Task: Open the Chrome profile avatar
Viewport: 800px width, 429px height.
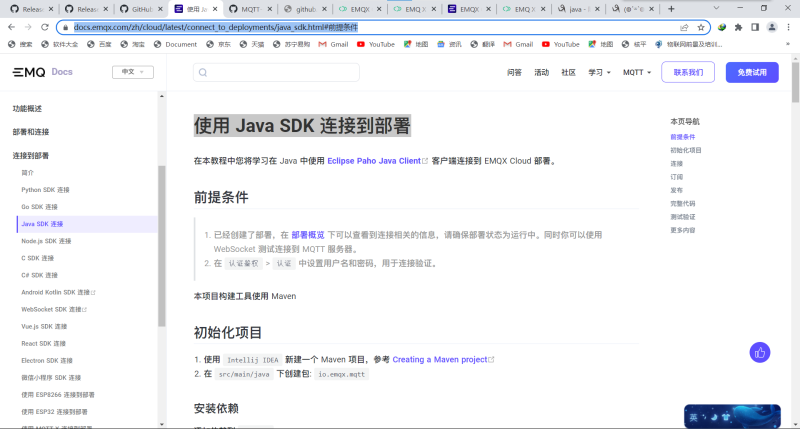Action: coord(772,27)
